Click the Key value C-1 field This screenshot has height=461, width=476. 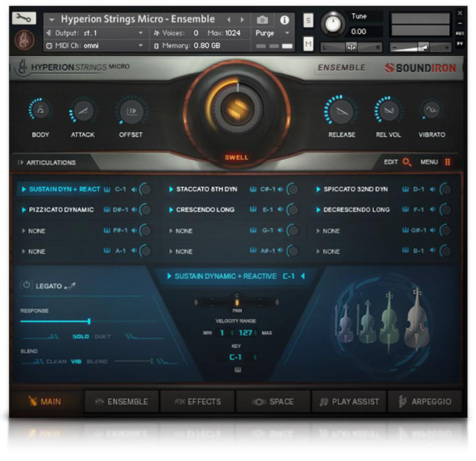(236, 357)
